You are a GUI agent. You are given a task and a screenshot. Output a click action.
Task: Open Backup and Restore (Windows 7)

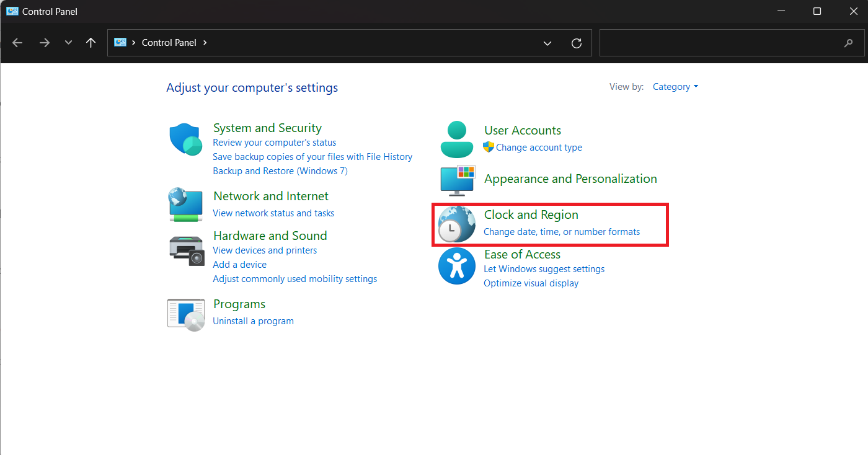click(x=280, y=171)
